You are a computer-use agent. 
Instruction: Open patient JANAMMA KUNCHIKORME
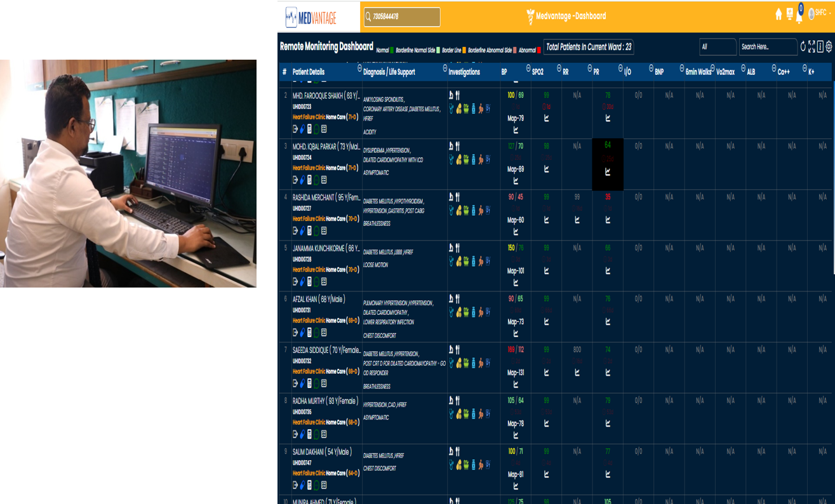click(x=326, y=248)
